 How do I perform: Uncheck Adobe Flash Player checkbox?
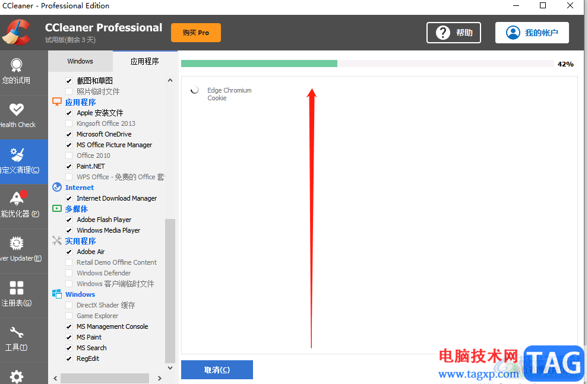pos(69,220)
